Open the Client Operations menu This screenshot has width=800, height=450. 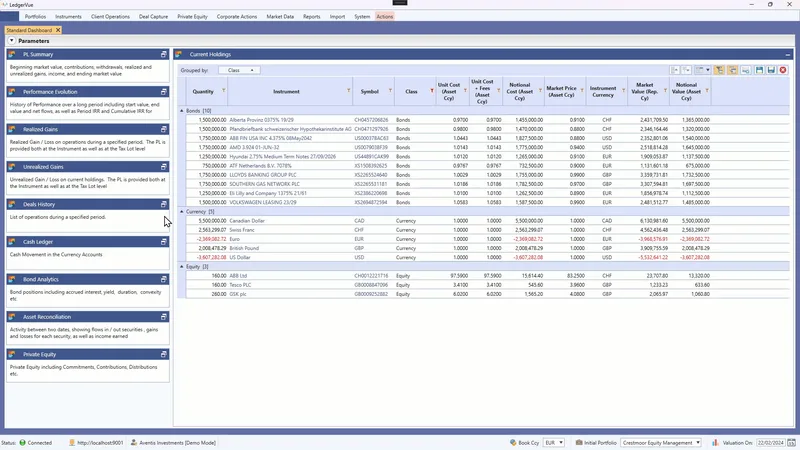coord(110,16)
